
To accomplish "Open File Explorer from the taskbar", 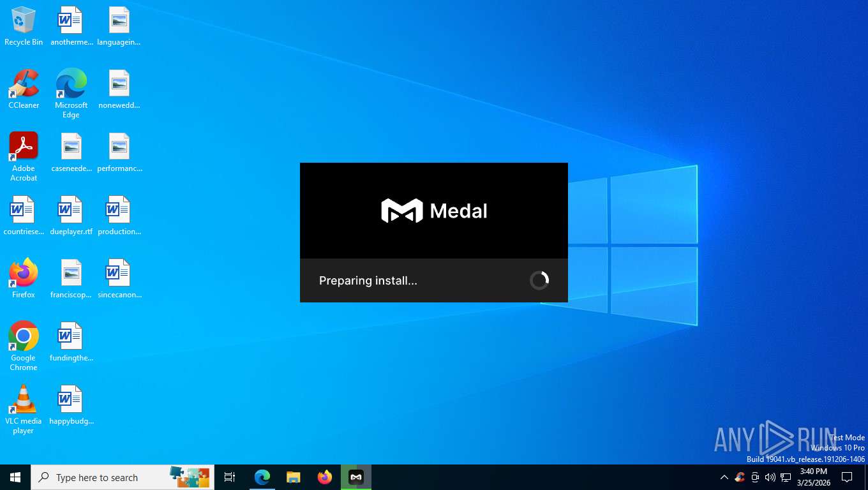I will coord(294,477).
